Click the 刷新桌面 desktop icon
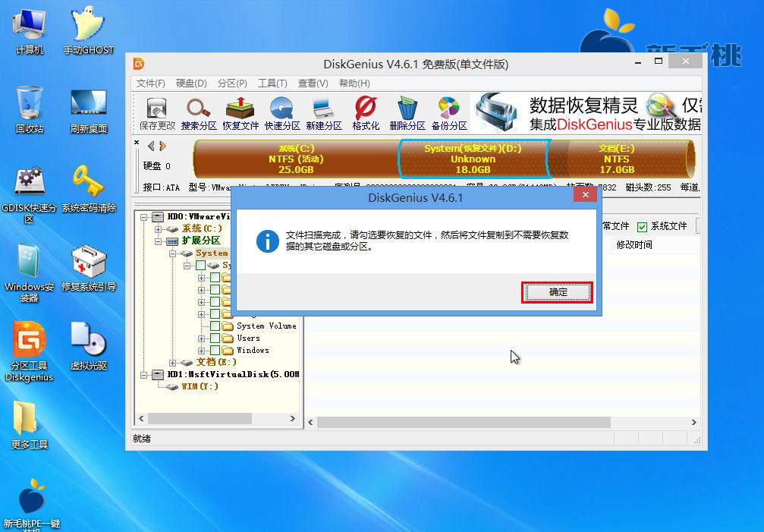The image size is (764, 532). point(89,111)
